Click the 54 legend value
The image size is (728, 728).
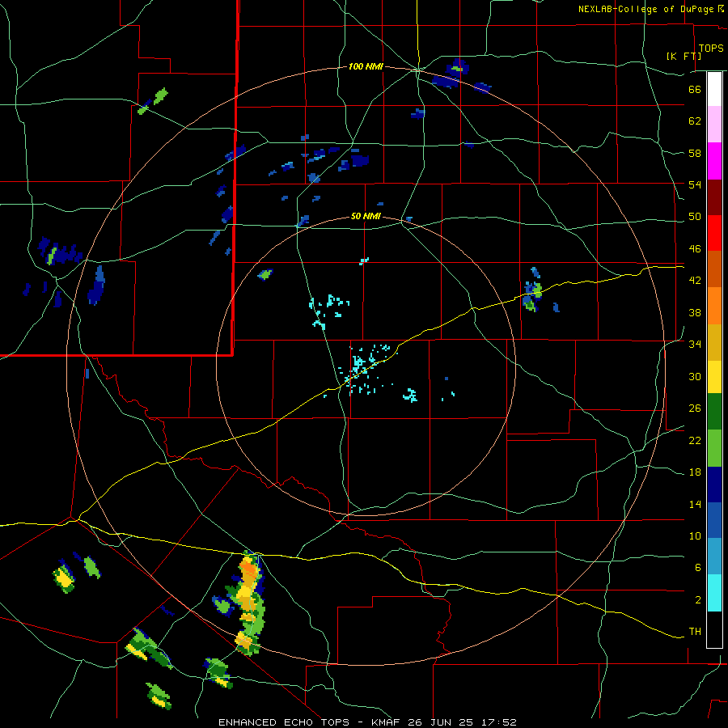coord(695,184)
